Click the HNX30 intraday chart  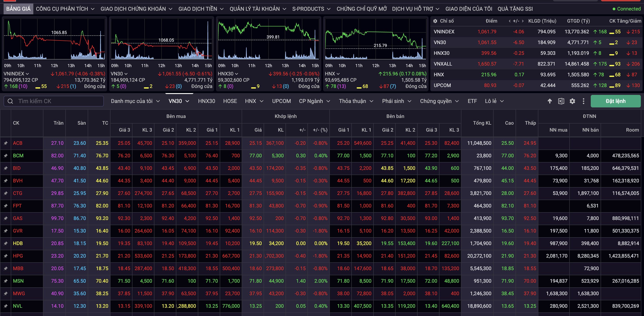269,39
